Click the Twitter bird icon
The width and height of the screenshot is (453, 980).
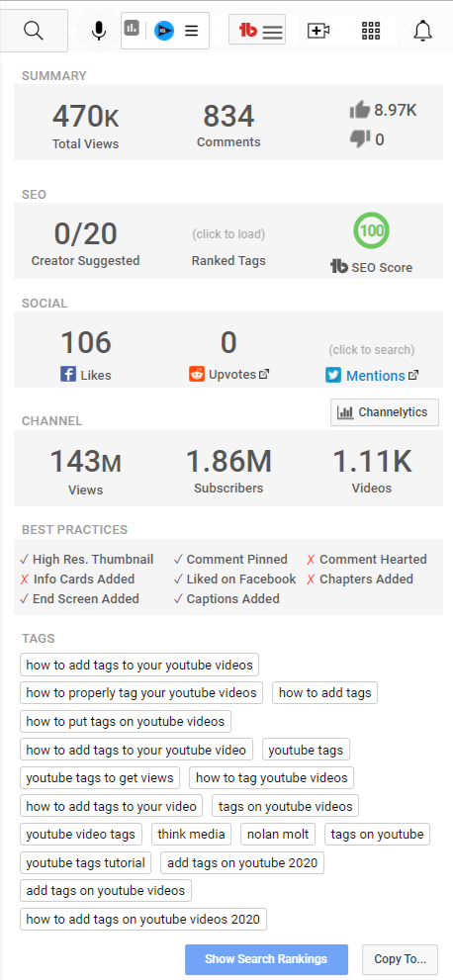click(x=333, y=375)
